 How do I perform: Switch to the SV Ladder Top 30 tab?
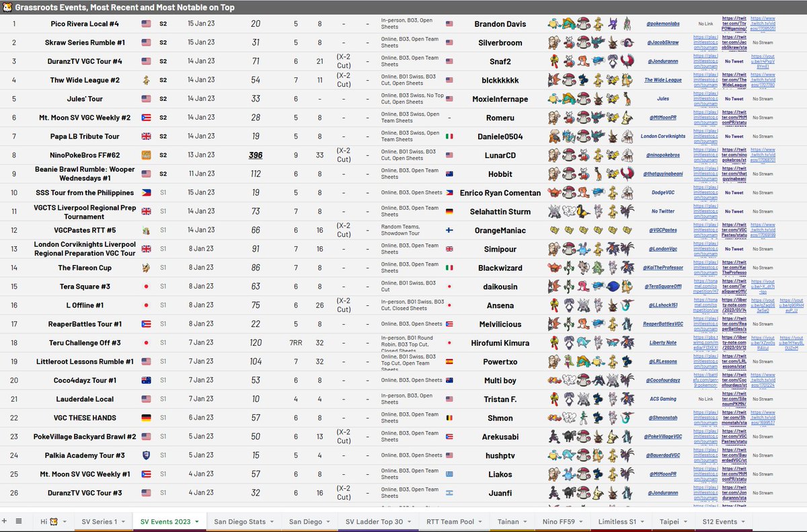tap(375, 522)
